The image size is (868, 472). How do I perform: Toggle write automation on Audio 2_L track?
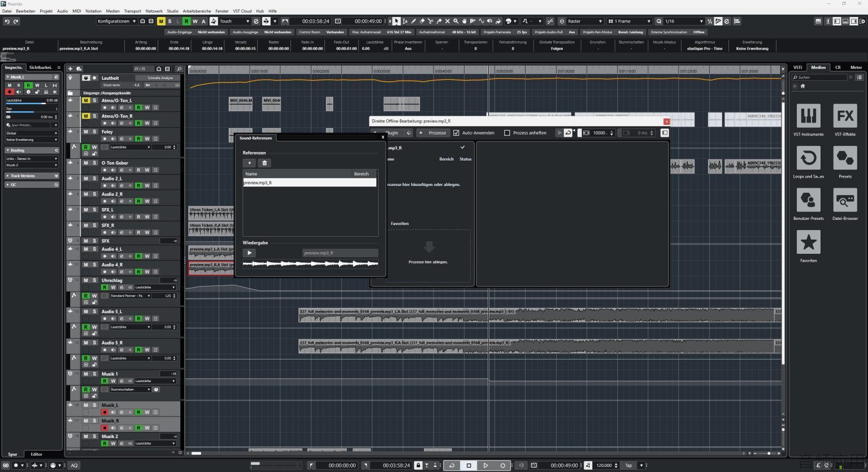(147, 185)
